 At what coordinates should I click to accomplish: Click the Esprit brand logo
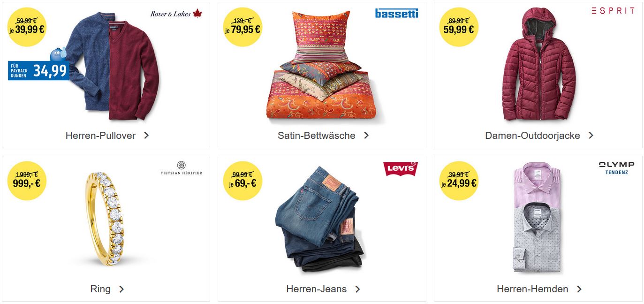pyautogui.click(x=613, y=10)
